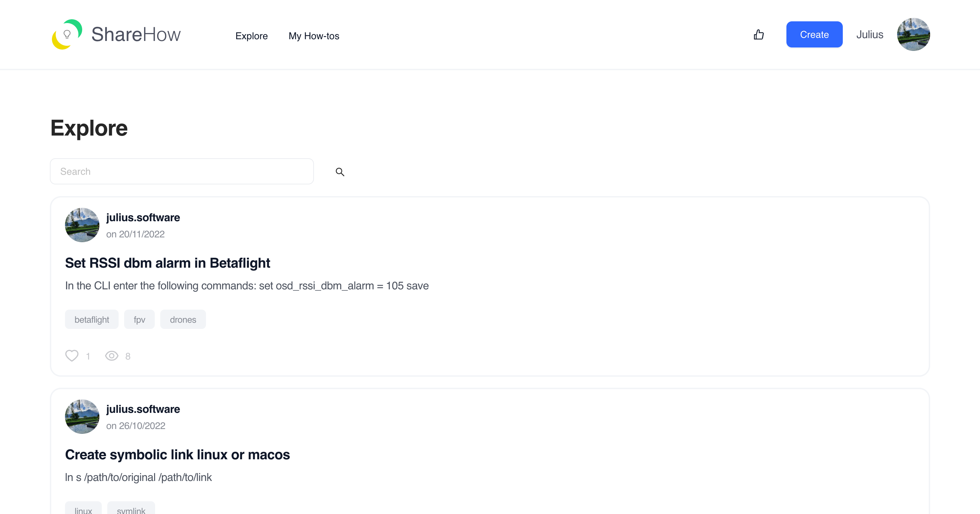Viewport: 980px width, 514px height.
Task: Click julius.software author name on first post
Action: click(143, 217)
